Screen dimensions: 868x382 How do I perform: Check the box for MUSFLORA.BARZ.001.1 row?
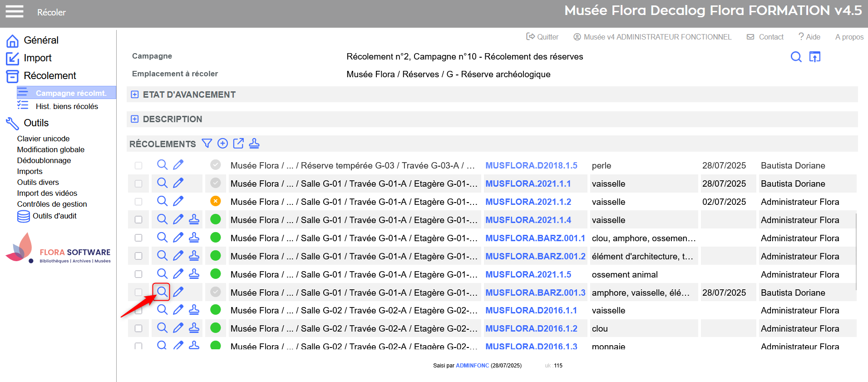point(138,238)
